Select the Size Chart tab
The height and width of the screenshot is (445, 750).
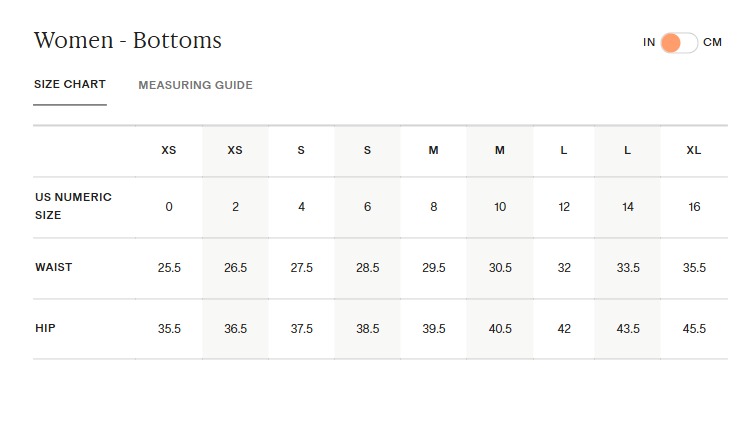(x=70, y=85)
